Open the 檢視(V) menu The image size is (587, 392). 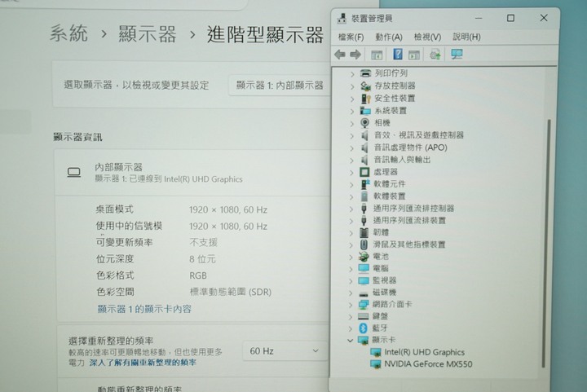(427, 37)
